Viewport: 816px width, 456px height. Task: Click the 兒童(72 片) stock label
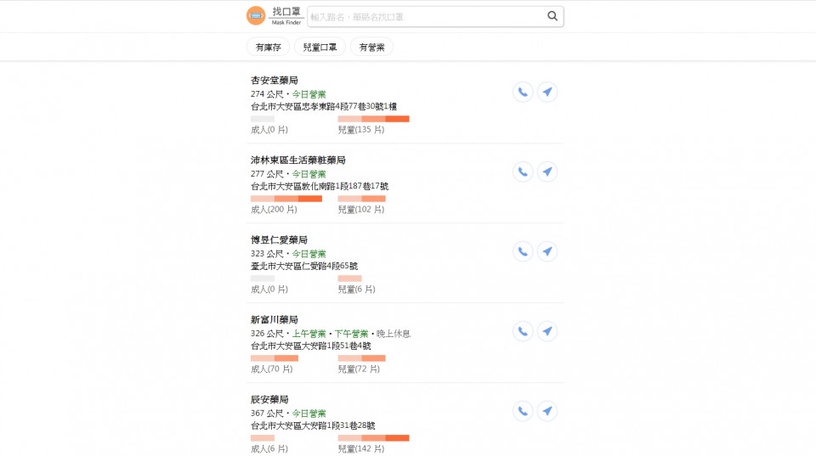coord(359,369)
